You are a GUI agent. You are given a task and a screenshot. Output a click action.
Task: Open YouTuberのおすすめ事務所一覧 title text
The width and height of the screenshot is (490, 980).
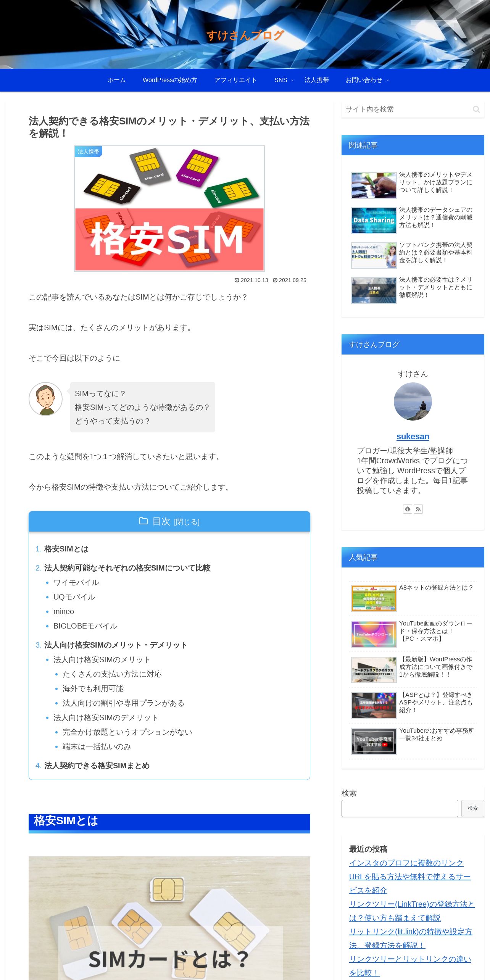(437, 734)
